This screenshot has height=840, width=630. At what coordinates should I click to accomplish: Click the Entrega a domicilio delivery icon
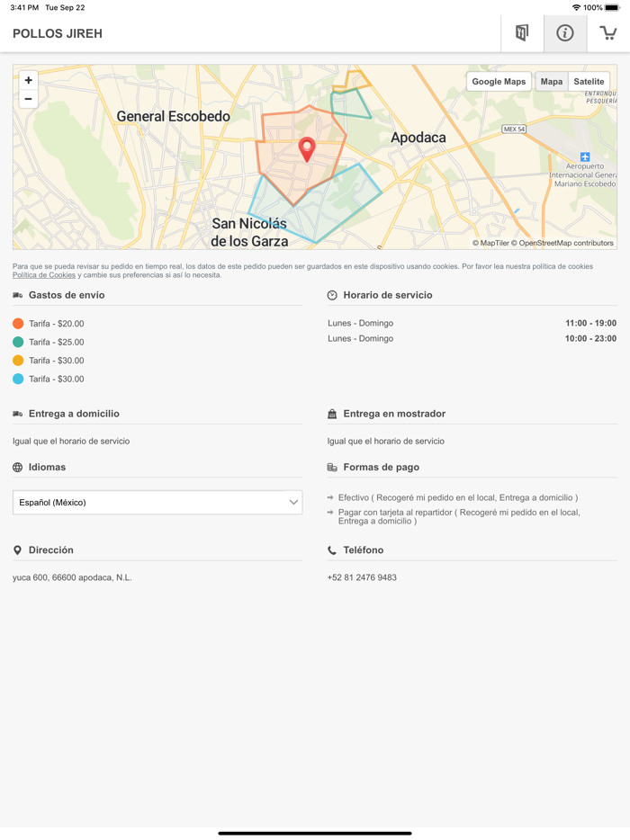[x=18, y=414]
